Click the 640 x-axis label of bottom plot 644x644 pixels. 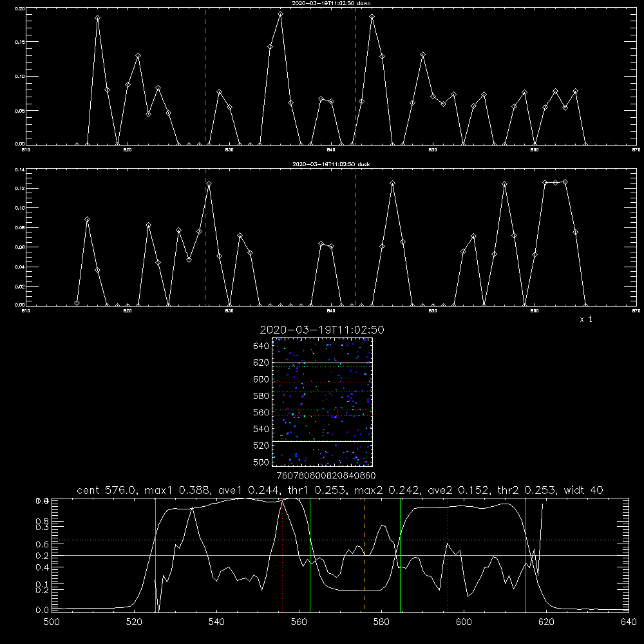629,622
